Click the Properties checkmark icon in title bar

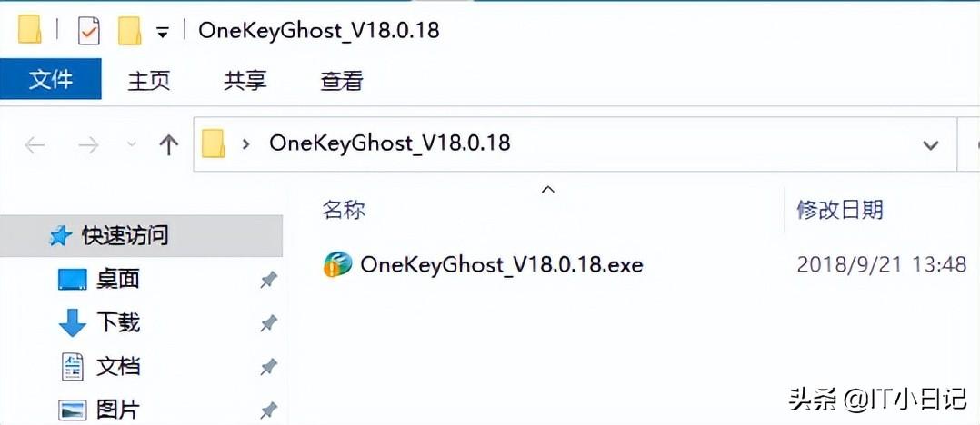pos(89,31)
